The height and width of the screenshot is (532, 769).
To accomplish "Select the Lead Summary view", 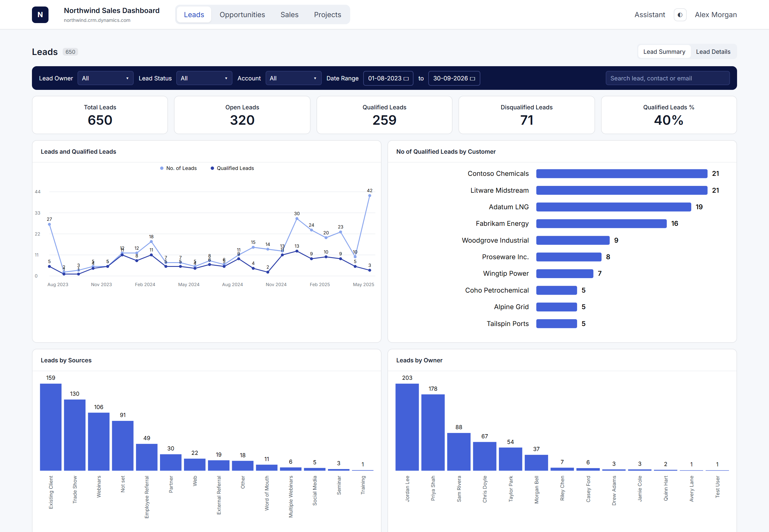I will 664,52.
